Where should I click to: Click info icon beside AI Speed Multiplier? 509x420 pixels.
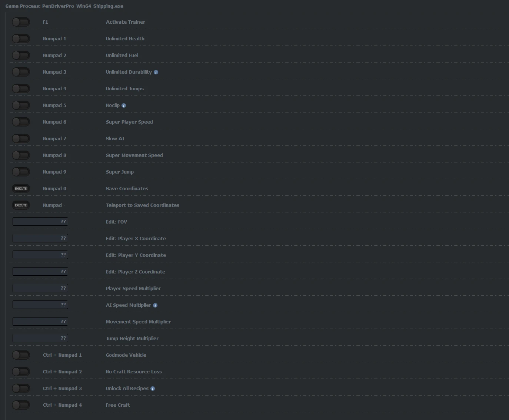tap(155, 305)
